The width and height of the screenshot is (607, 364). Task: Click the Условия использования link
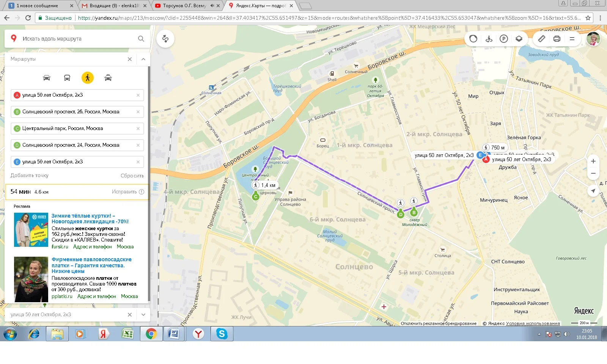click(533, 323)
